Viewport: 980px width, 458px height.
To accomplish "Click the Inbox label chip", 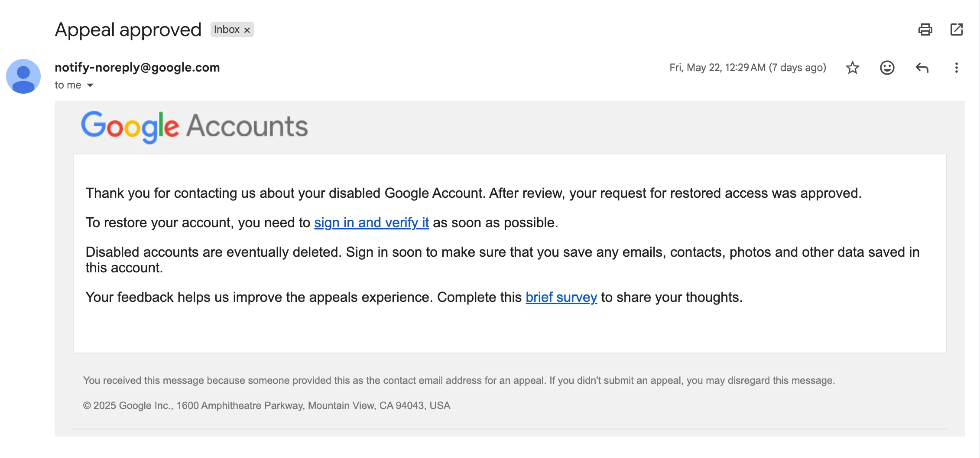I will click(232, 29).
